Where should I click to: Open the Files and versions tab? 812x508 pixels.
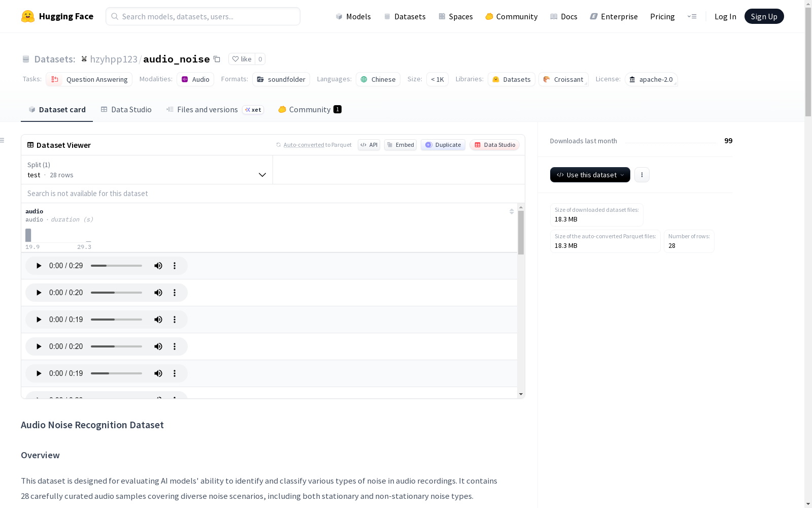(215, 109)
